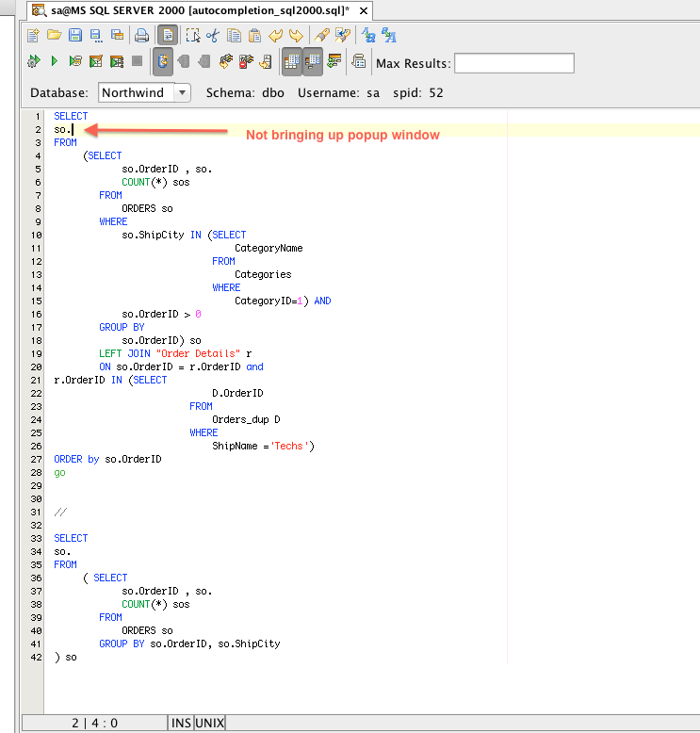
Task: Click the pivot results refresh icon
Action: tap(334, 61)
